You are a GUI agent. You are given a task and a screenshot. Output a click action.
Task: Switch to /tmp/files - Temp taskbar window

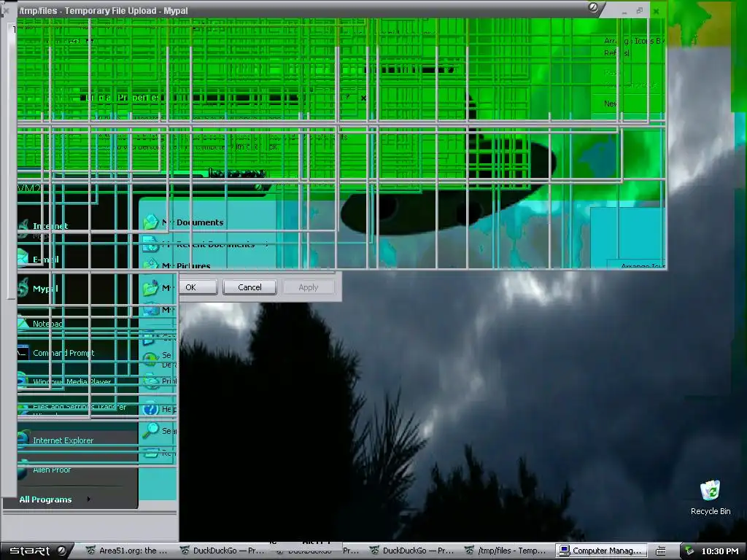click(x=506, y=551)
